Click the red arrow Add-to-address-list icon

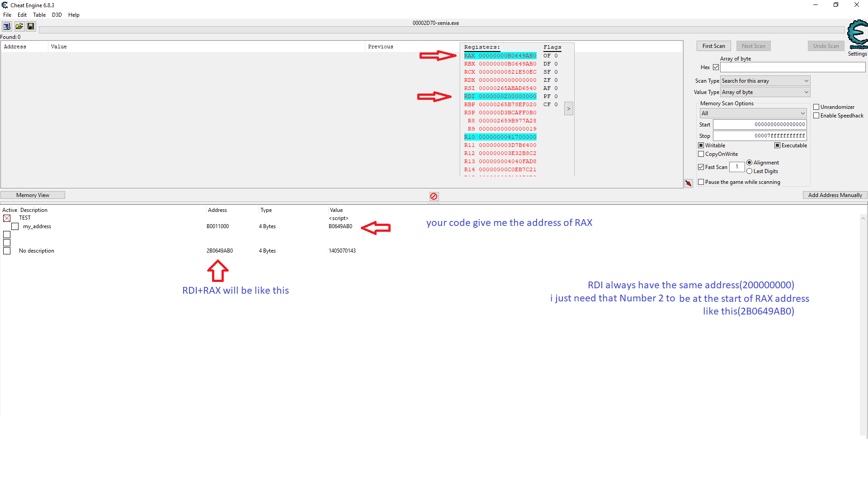coord(688,183)
